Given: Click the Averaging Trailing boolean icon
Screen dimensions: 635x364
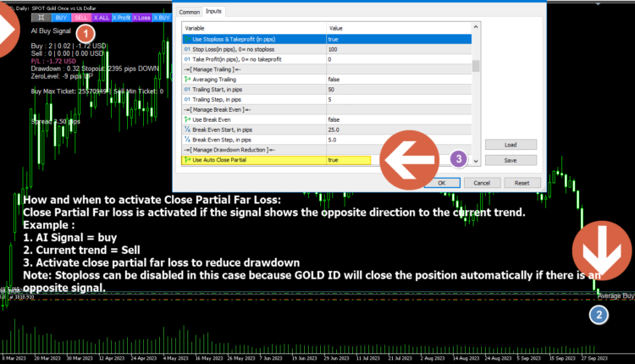Looking at the screenshot, I should pyautogui.click(x=188, y=79).
